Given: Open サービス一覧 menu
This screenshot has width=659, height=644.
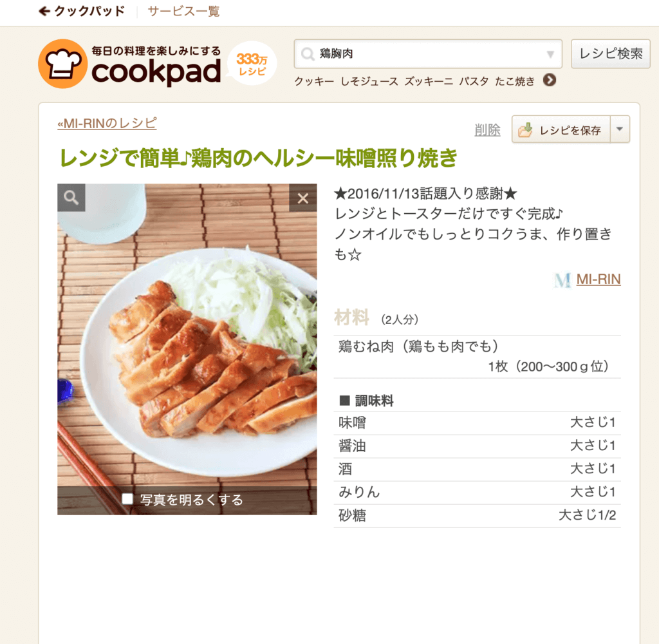Looking at the screenshot, I should click(183, 12).
